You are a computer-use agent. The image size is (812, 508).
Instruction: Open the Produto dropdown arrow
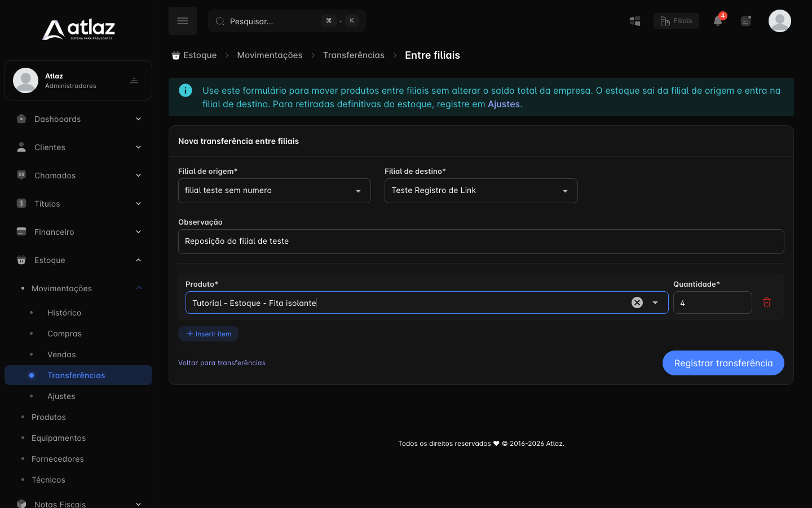coord(655,303)
